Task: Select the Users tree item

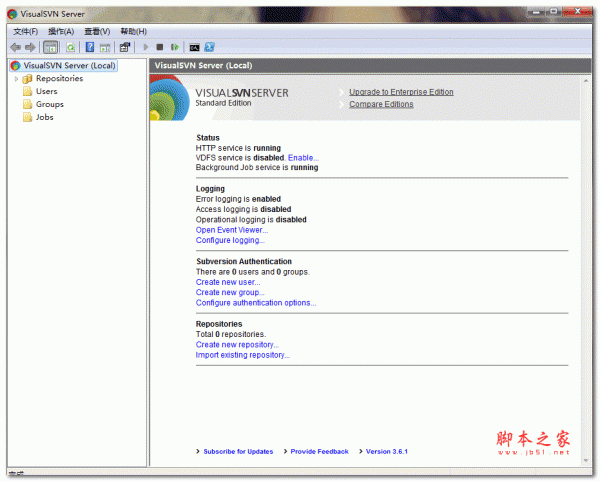Action: click(x=46, y=91)
